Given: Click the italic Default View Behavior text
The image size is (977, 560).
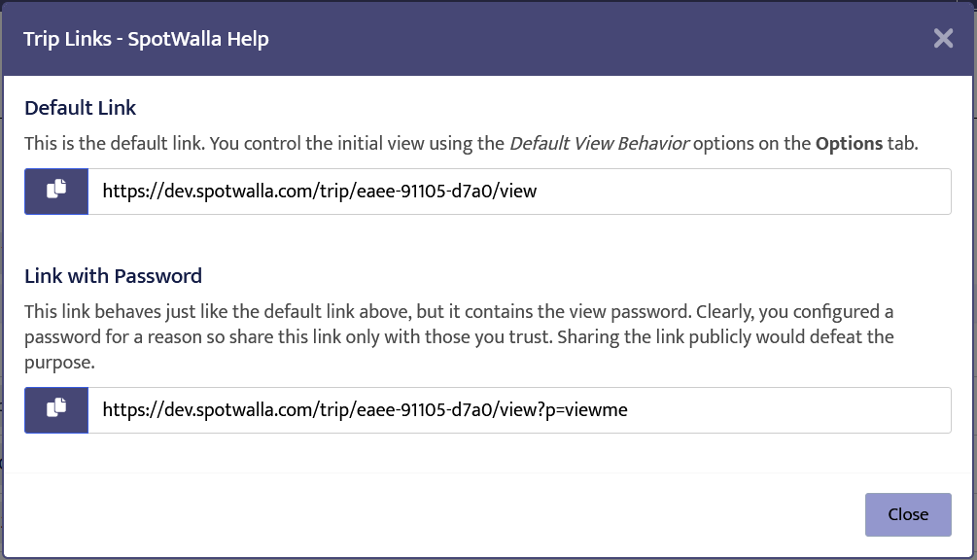Looking at the screenshot, I should (x=599, y=144).
